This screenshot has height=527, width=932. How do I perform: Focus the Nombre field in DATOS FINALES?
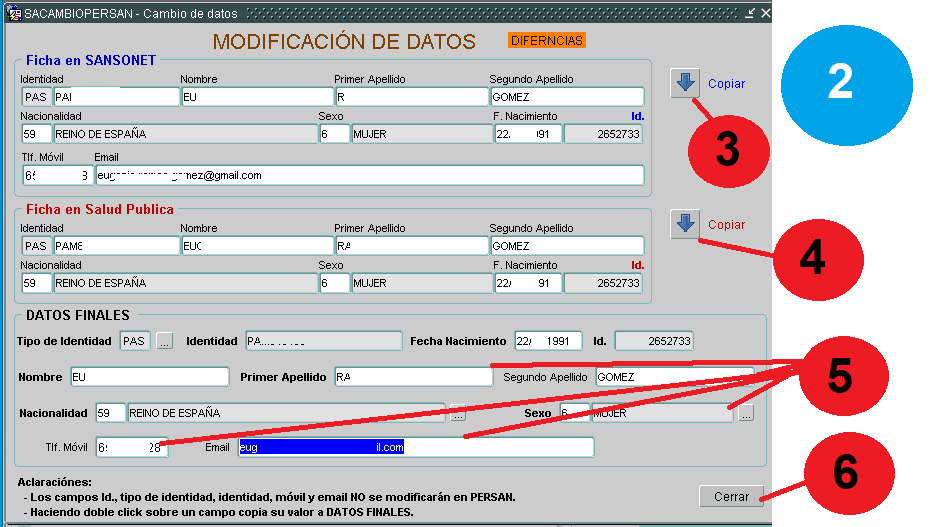coord(149,377)
